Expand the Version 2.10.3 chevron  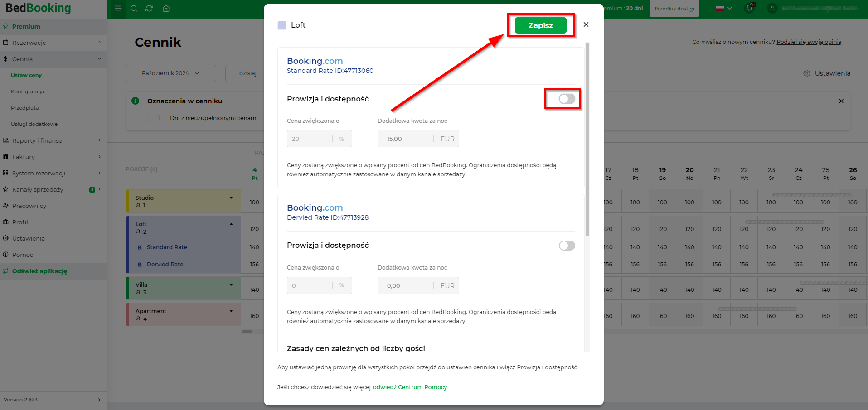pos(99,400)
